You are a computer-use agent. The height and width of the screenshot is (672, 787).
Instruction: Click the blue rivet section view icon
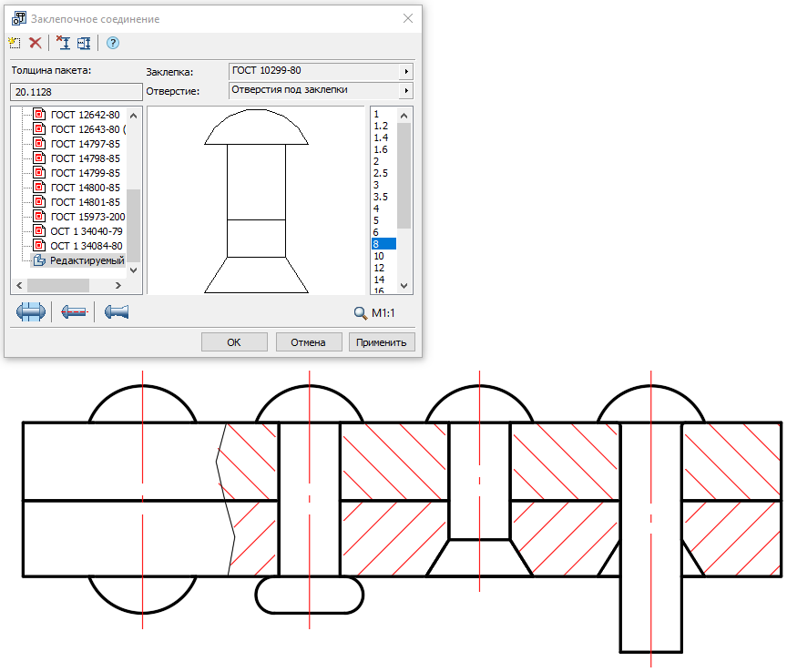click(x=31, y=312)
